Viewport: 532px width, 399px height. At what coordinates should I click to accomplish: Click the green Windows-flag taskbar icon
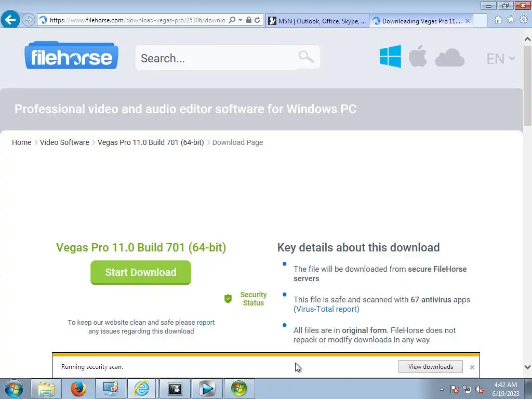pos(239,389)
